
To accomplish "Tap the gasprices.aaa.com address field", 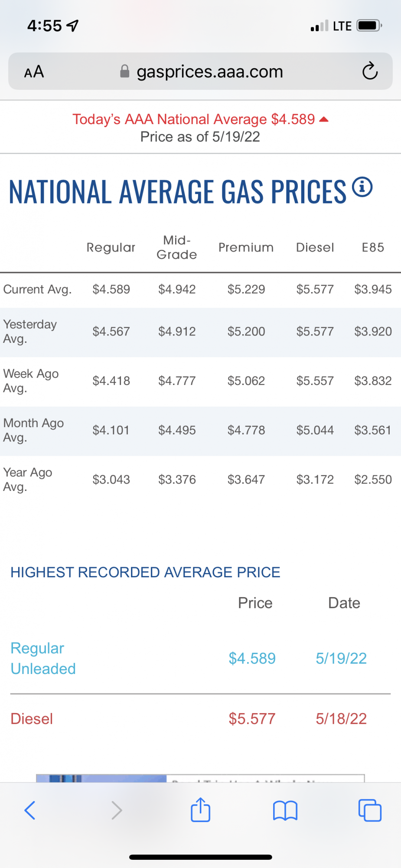I will [210, 72].
